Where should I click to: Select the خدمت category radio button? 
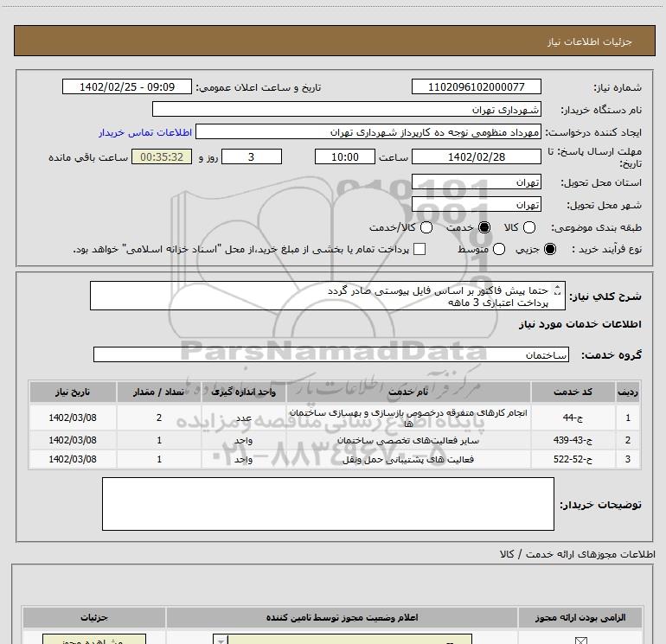click(483, 227)
